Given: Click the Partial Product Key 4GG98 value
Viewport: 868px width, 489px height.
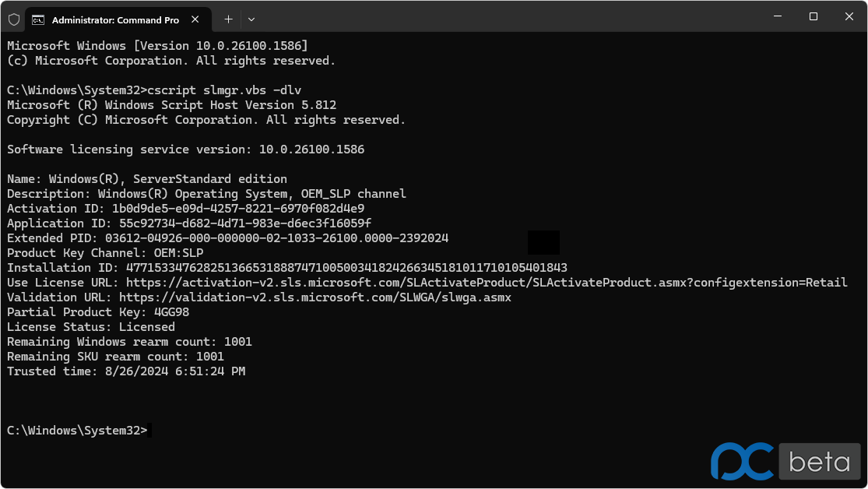Looking at the screenshot, I should [x=171, y=311].
